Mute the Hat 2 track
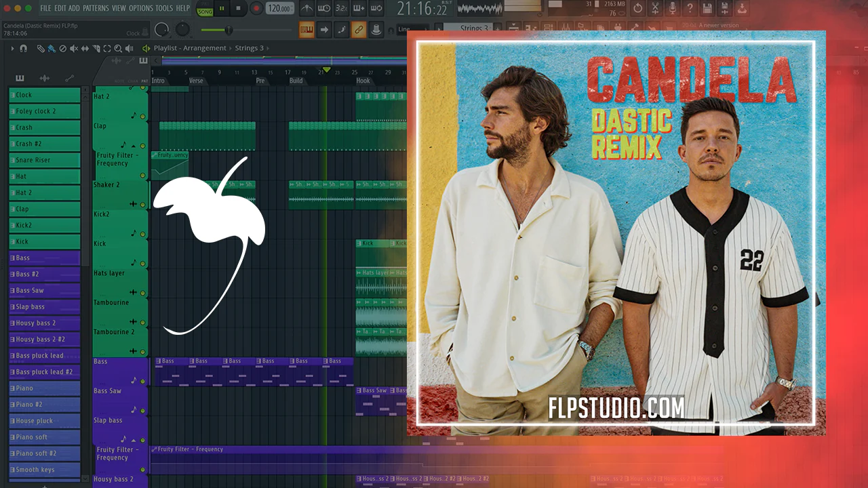The height and width of the screenshot is (488, 868). (x=142, y=117)
